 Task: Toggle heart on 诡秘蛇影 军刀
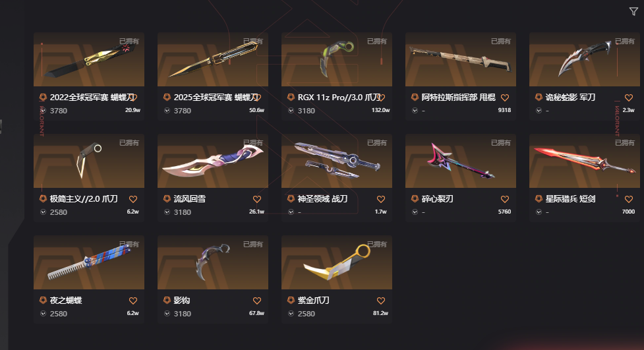coord(628,98)
